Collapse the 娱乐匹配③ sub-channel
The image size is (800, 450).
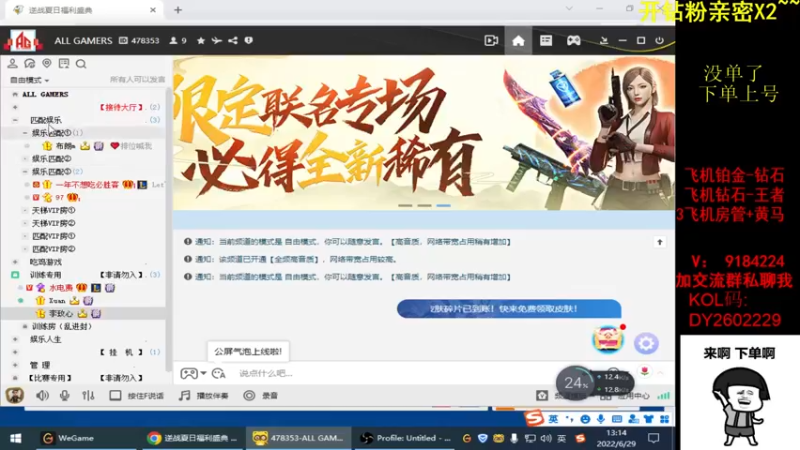click(x=25, y=171)
